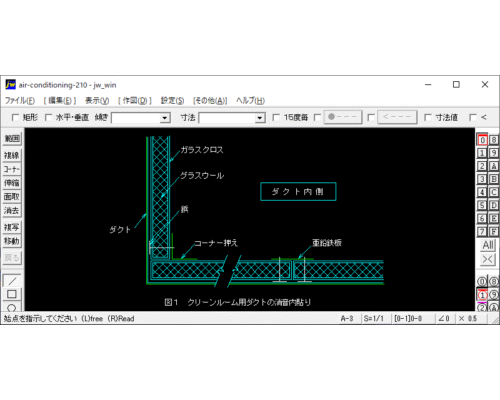
Task: Toggle the checkbox labeled <
Action: (x=473, y=117)
